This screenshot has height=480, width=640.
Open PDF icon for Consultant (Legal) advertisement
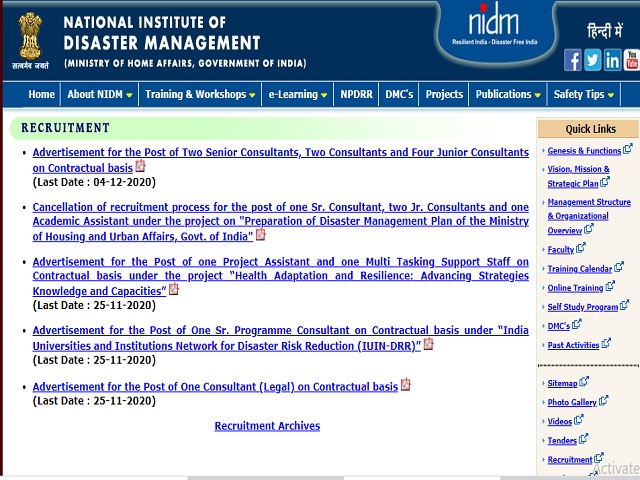click(406, 384)
